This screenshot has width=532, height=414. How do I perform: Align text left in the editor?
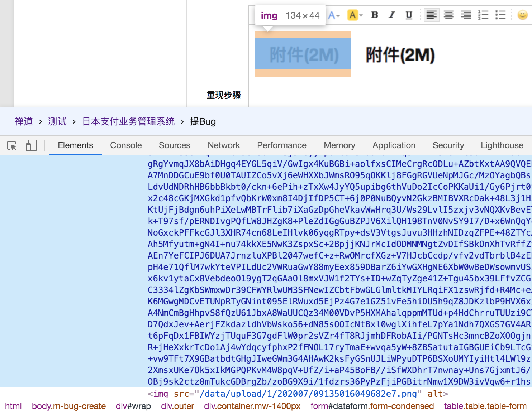(x=432, y=15)
